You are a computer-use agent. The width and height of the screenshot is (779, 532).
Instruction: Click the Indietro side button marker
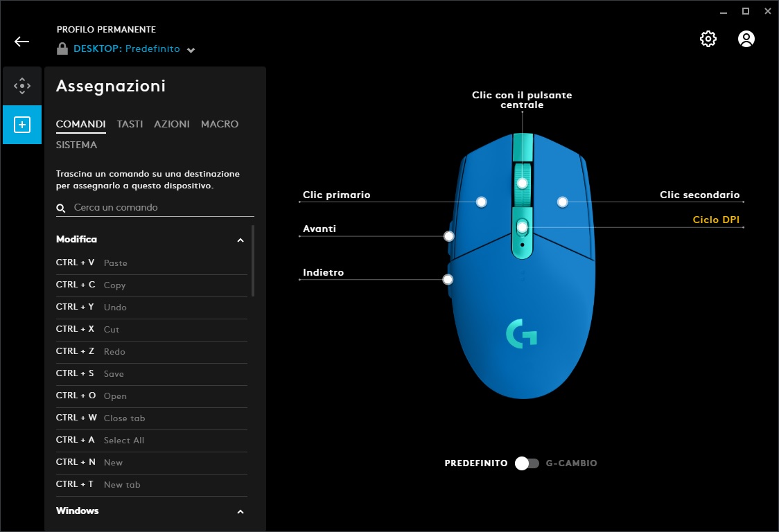click(448, 280)
